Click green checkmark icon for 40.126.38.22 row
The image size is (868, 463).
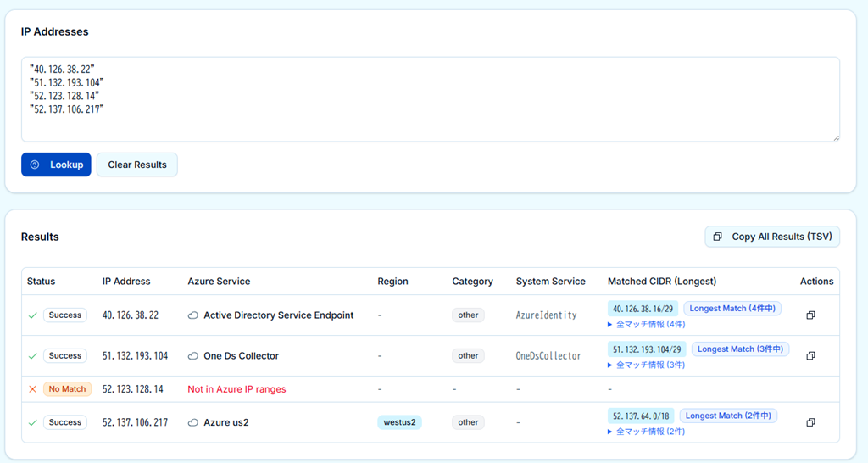tap(32, 315)
